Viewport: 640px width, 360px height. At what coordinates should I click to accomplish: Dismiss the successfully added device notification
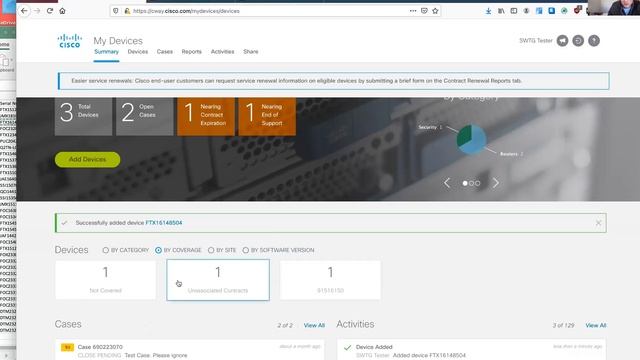(x=598, y=223)
